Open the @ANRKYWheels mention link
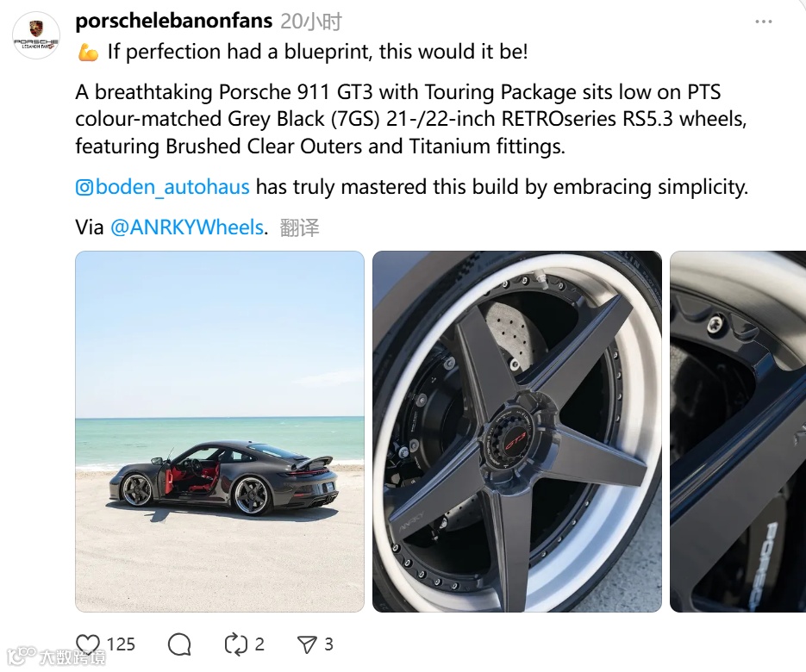The height and width of the screenshot is (672, 806). pyautogui.click(x=187, y=227)
